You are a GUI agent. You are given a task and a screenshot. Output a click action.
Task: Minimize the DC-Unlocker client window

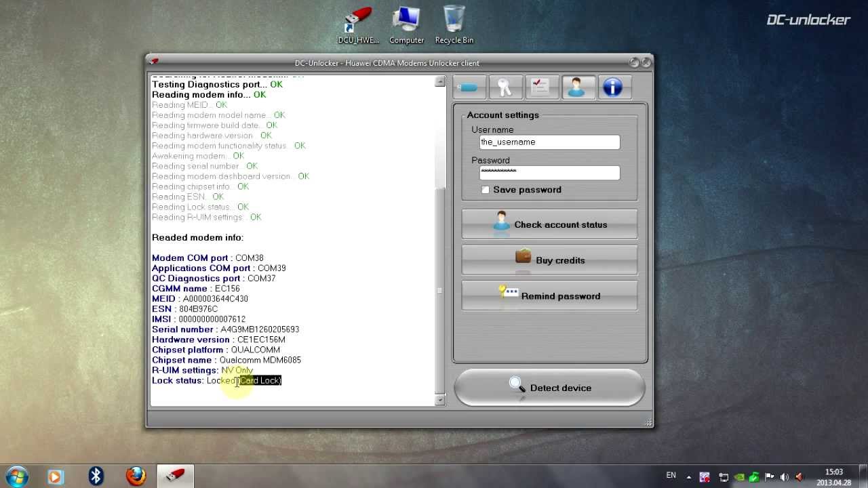point(634,62)
